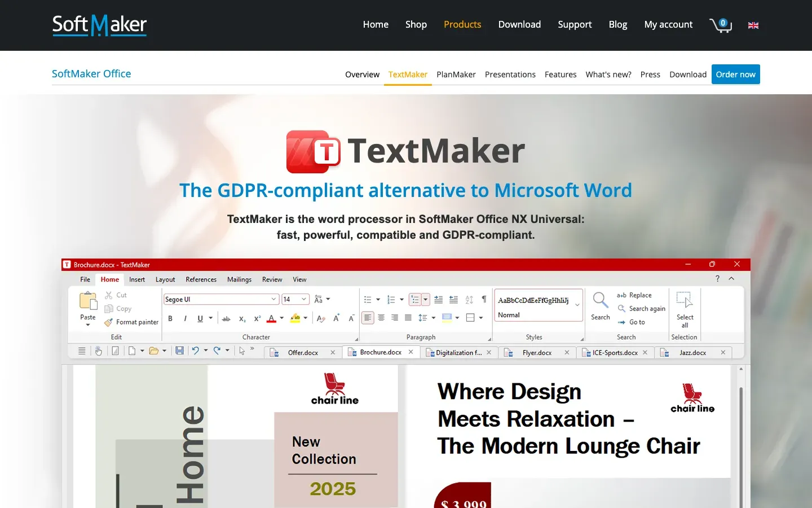The image size is (812, 508).
Task: Open the shopping cart icon
Action: pyautogui.click(x=721, y=25)
